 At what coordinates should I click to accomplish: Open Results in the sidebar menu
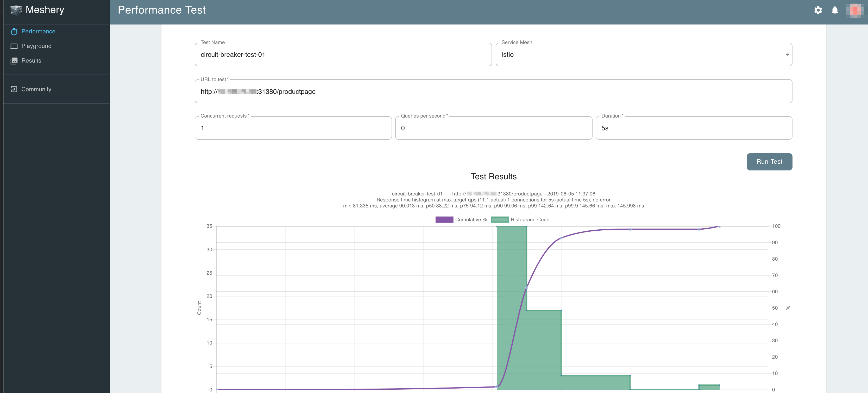click(31, 61)
